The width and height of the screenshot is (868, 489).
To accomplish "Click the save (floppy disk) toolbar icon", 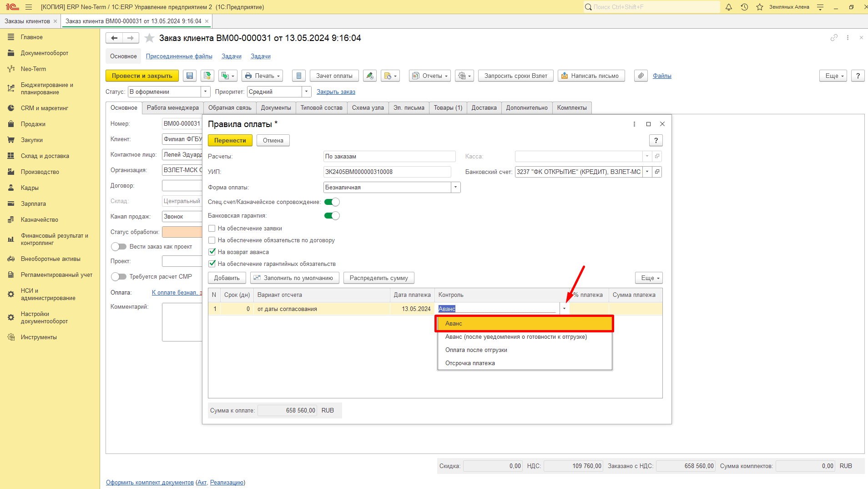I will tap(190, 76).
